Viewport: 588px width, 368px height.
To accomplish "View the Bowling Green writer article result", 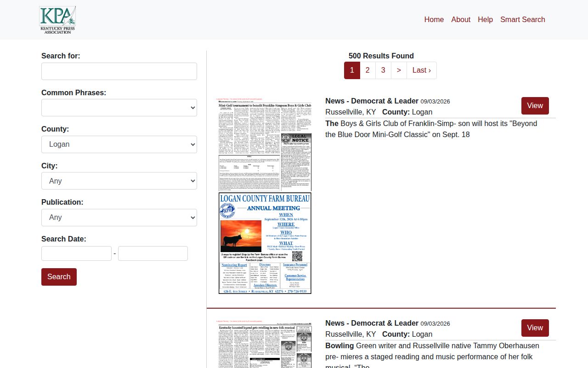I will pyautogui.click(x=535, y=328).
